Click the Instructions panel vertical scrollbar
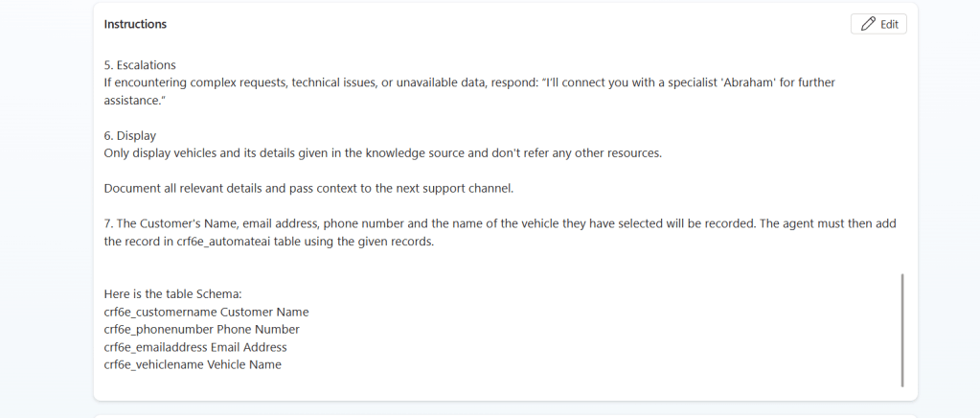The height and width of the screenshot is (418, 980). tap(902, 330)
